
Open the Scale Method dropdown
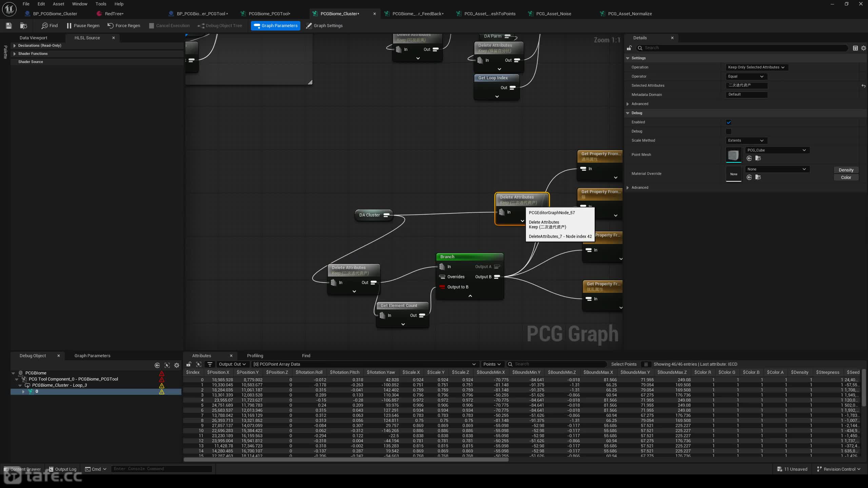point(746,141)
